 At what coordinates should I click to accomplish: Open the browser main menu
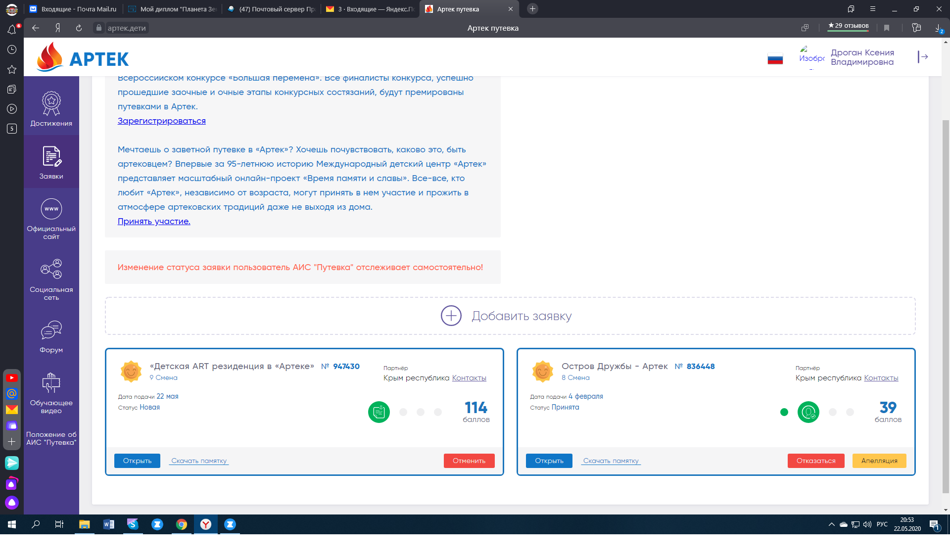(x=873, y=9)
